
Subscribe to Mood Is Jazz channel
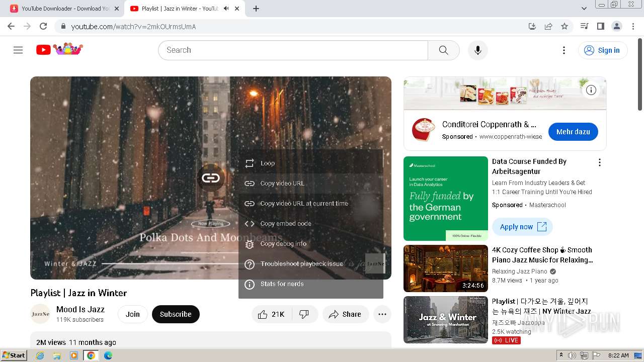click(x=176, y=314)
